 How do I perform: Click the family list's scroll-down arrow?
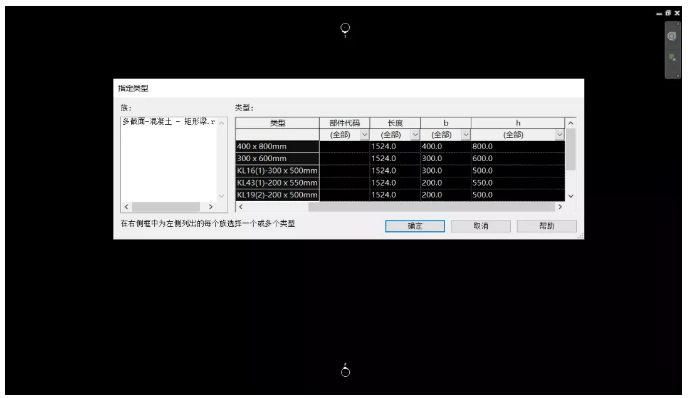(x=222, y=196)
